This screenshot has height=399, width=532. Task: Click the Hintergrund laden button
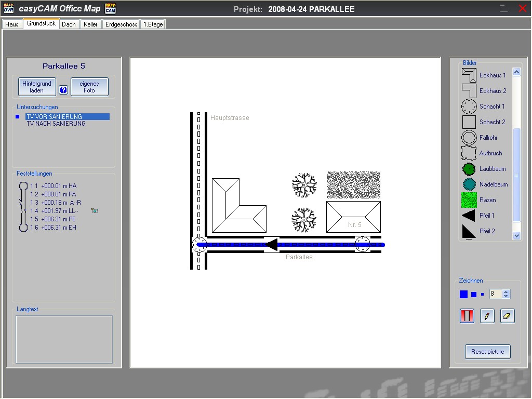[x=37, y=87]
